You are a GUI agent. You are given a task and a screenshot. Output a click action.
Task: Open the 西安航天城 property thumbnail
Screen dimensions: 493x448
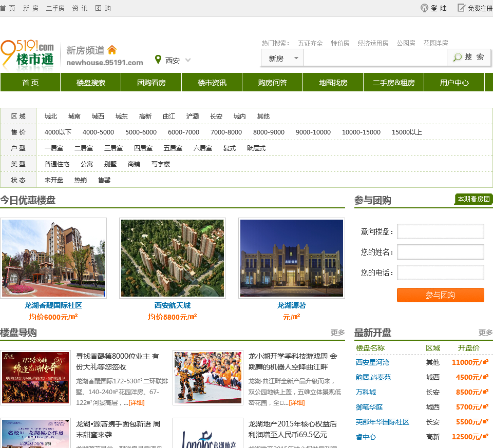tap(173, 258)
